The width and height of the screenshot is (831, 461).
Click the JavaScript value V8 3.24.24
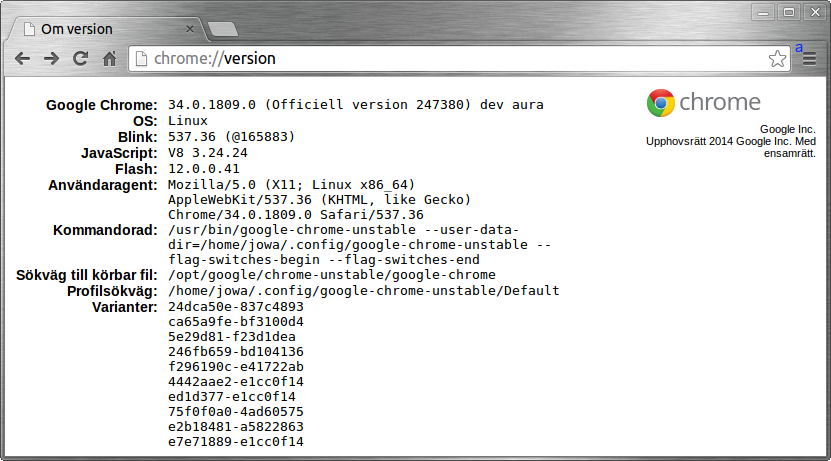(x=208, y=153)
